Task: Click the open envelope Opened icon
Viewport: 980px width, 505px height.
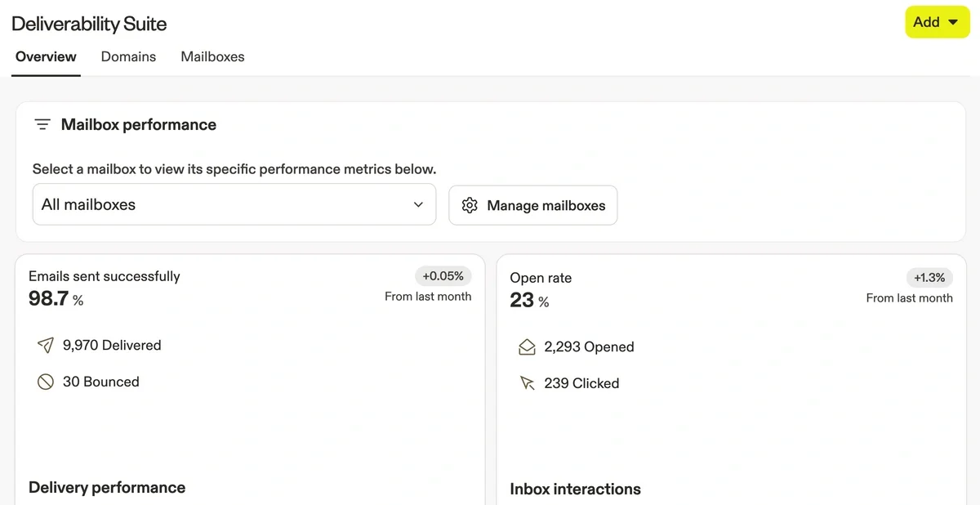Action: (527, 347)
